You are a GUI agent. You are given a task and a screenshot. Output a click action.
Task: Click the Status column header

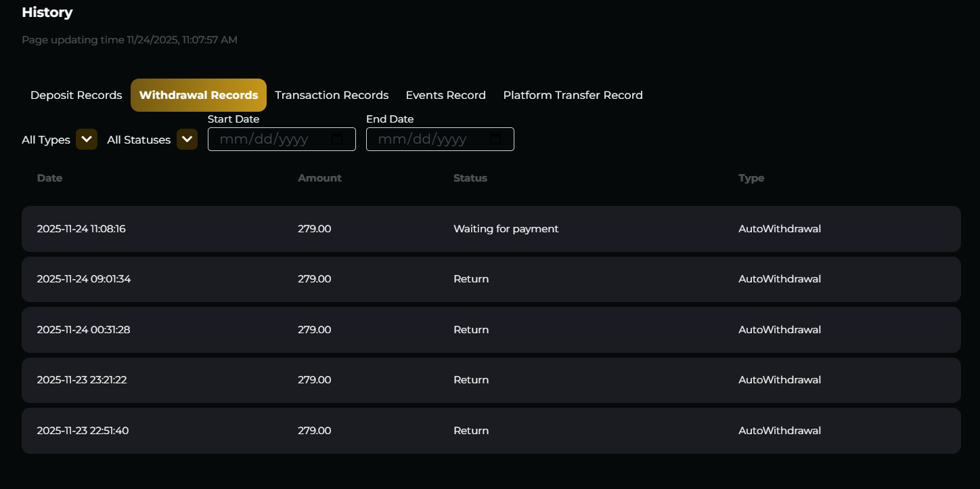point(470,178)
